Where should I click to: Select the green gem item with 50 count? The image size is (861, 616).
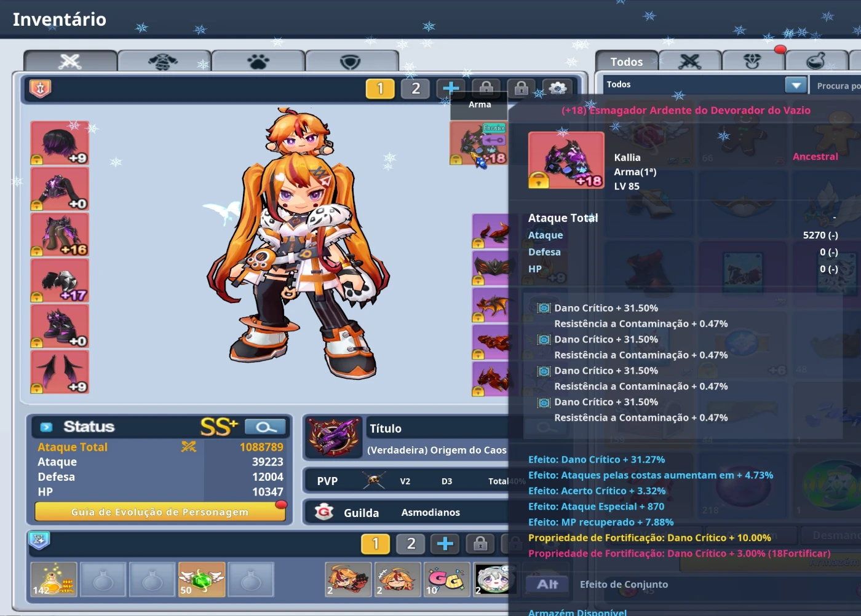[x=201, y=579]
